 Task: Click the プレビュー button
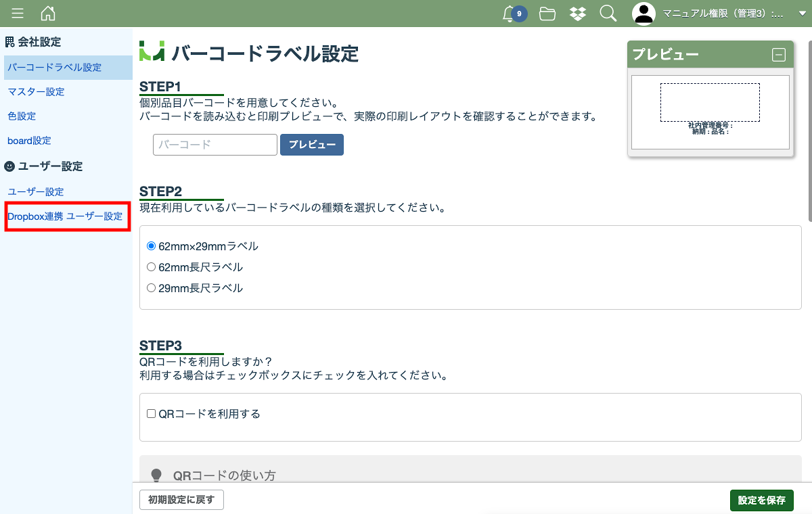pyautogui.click(x=312, y=145)
